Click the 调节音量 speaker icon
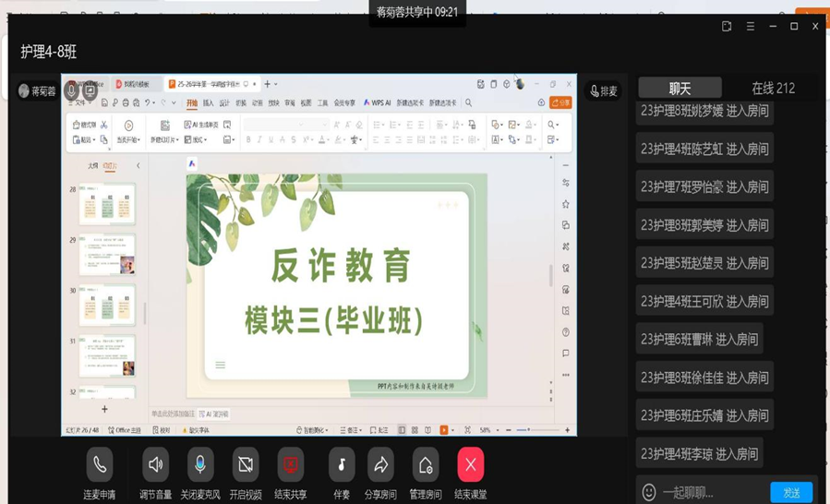830x504 pixels. [x=155, y=464]
